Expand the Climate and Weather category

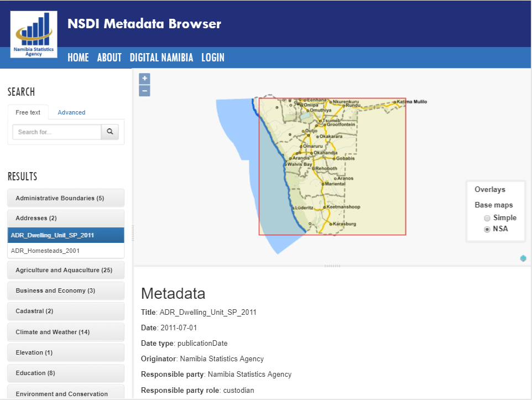click(65, 331)
